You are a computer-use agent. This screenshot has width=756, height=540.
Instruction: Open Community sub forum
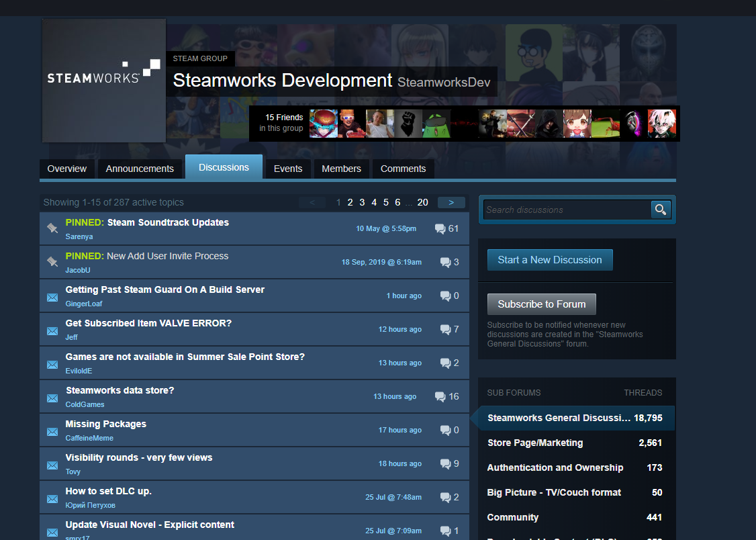tap(575, 517)
